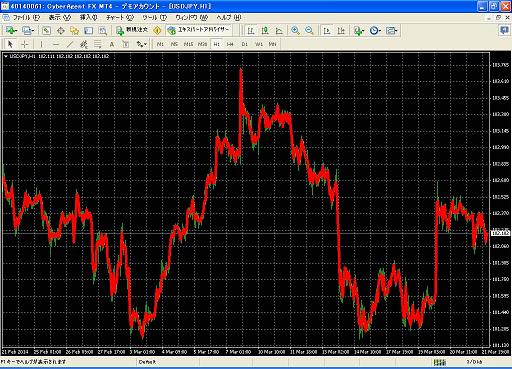Select the crosshair cursor tool
Viewport: 512px width, 369px height.
[x=24, y=44]
